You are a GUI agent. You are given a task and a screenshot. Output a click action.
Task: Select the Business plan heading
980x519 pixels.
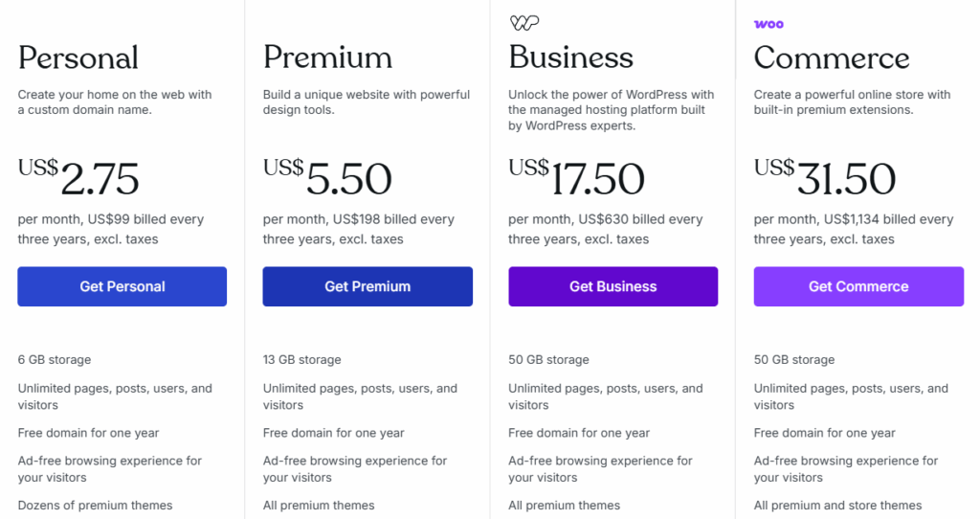[570, 57]
